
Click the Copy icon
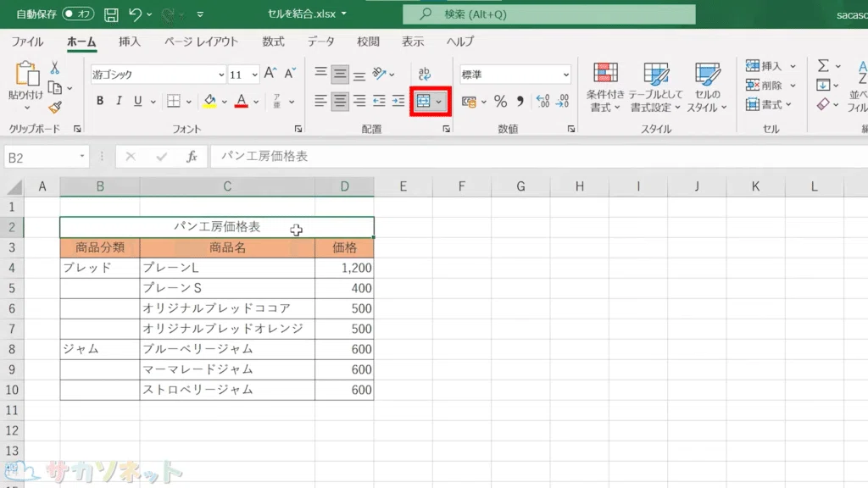click(x=55, y=87)
